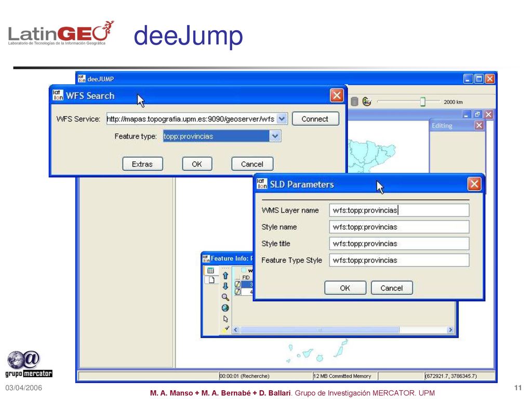Click the '2000 km' scale label
The image size is (532, 399).
click(x=453, y=102)
